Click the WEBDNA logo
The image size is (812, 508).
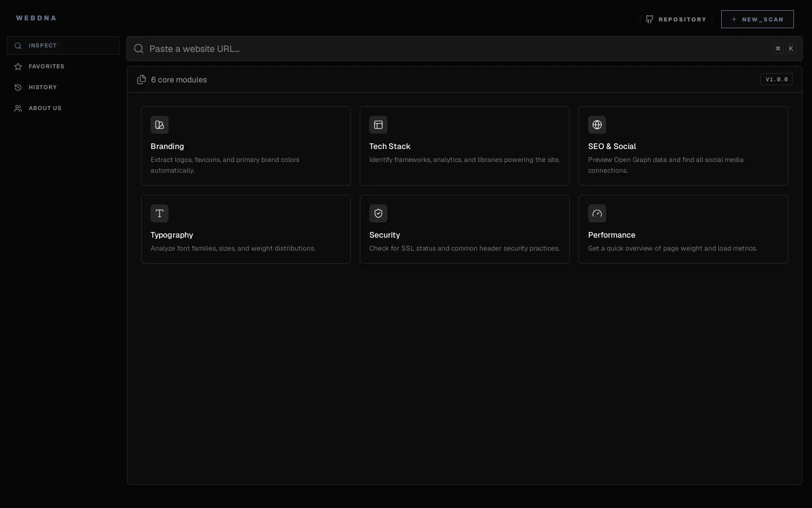click(x=36, y=18)
